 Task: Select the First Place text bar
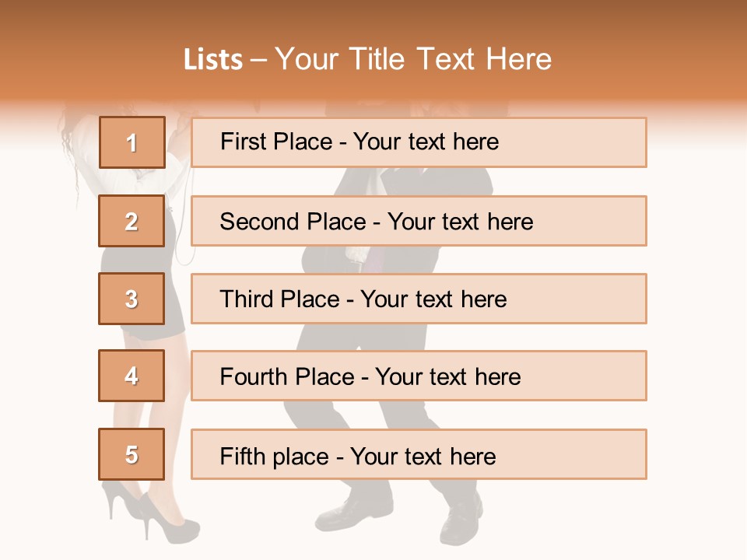(419, 142)
